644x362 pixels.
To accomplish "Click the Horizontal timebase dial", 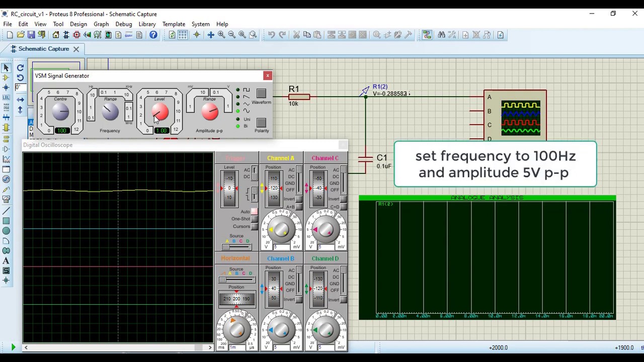I will pos(236,330).
